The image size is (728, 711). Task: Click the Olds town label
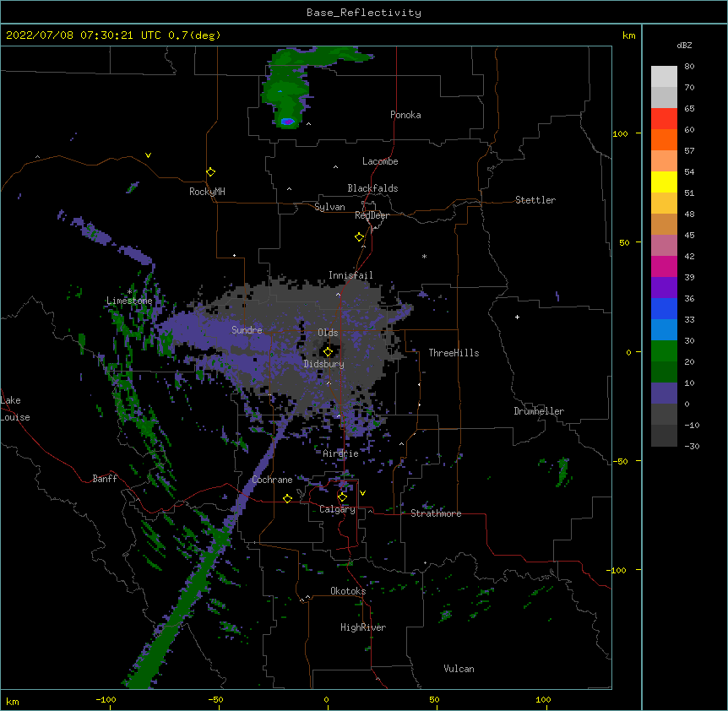click(x=328, y=333)
